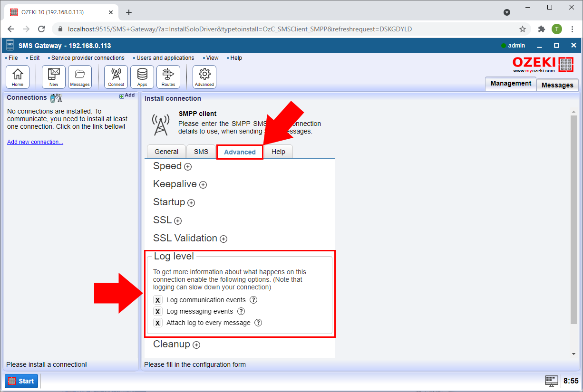This screenshot has height=392, width=583.
Task: Click help icon beside Log messaging events
Action: (x=241, y=311)
